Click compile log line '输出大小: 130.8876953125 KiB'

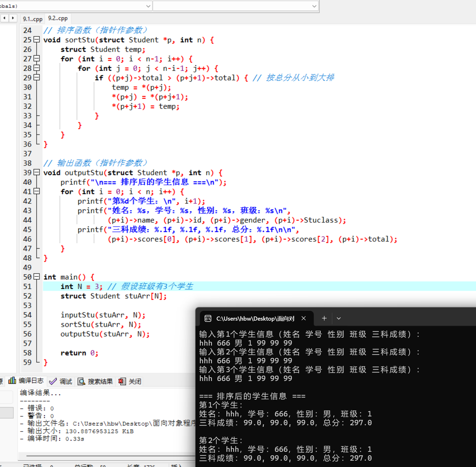pos(77,431)
